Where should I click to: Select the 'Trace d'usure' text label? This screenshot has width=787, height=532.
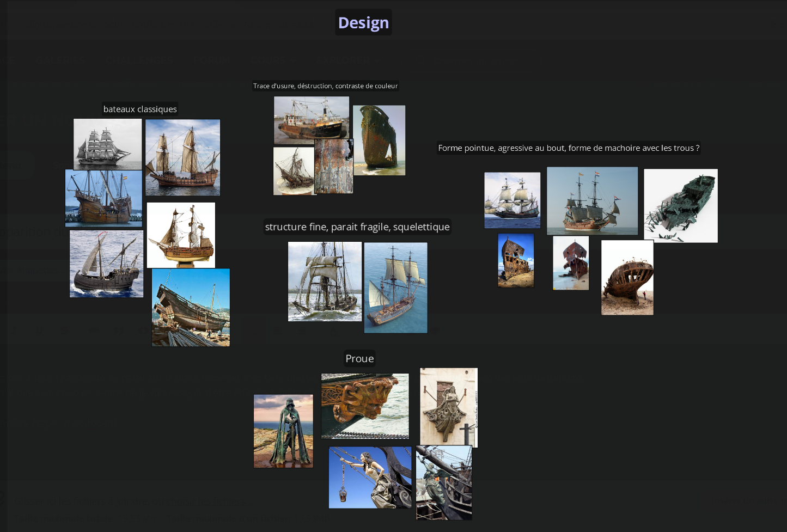point(325,86)
